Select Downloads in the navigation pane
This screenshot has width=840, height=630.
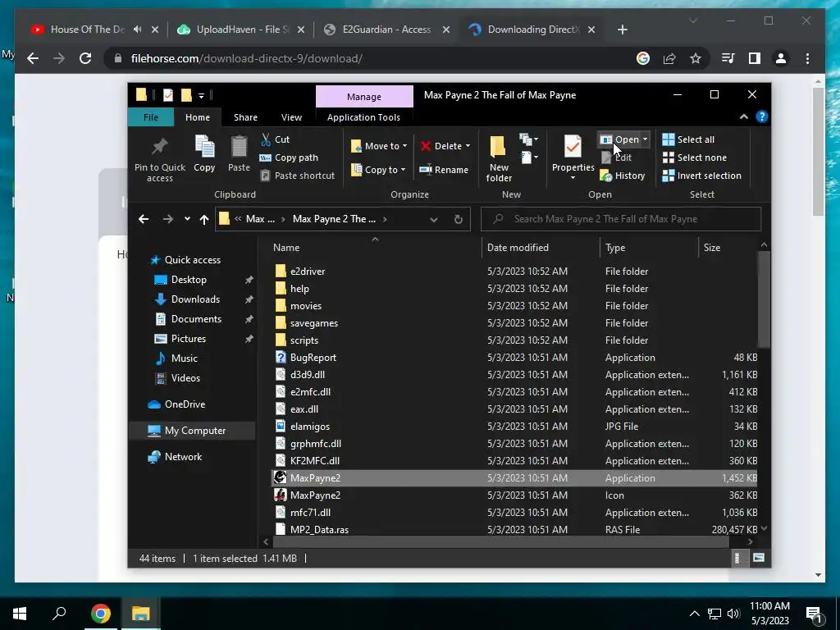[x=195, y=299]
